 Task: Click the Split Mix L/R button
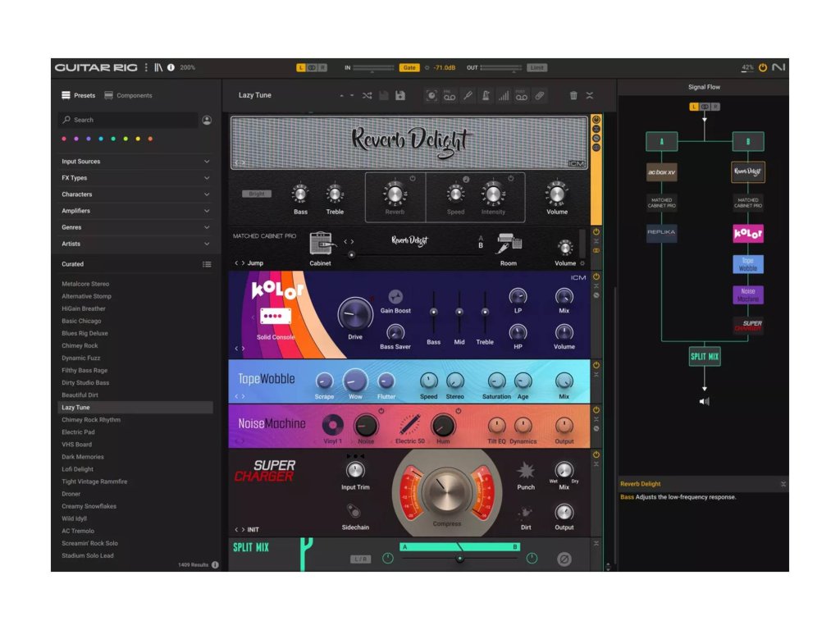(361, 559)
